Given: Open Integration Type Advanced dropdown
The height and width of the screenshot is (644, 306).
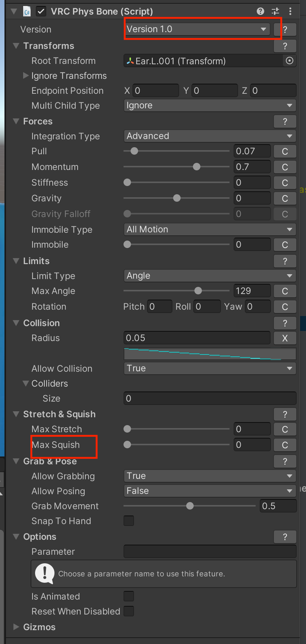Looking at the screenshot, I should (x=210, y=136).
